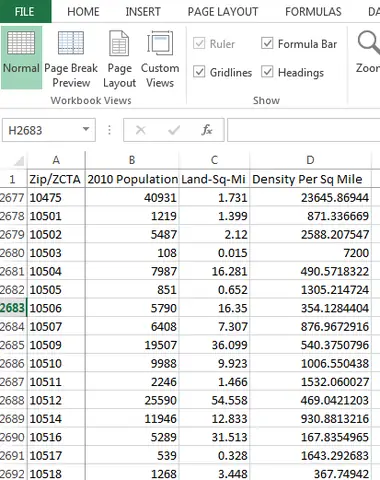This screenshot has width=380, height=480.
Task: Toggle the Ruler checkbox
Action: 199,43
